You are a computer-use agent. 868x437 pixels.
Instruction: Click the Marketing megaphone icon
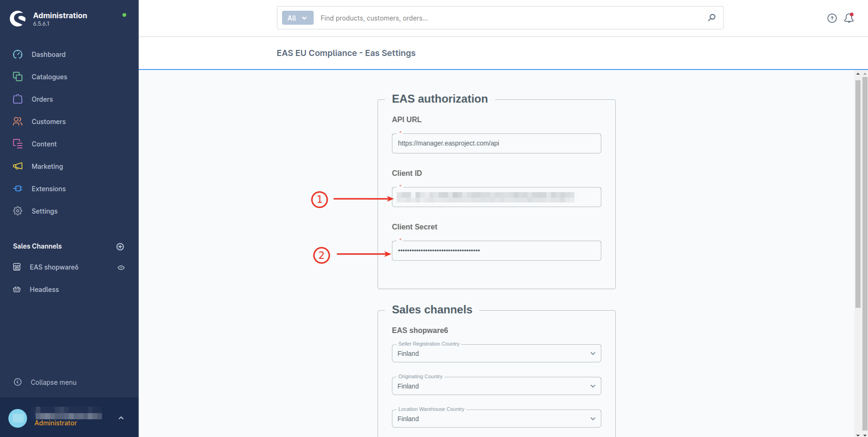pos(18,166)
